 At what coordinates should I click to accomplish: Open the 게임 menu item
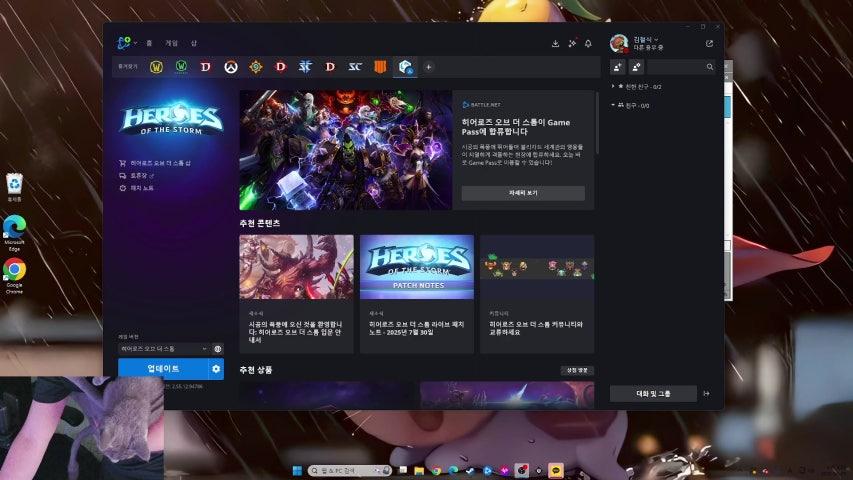(171, 43)
